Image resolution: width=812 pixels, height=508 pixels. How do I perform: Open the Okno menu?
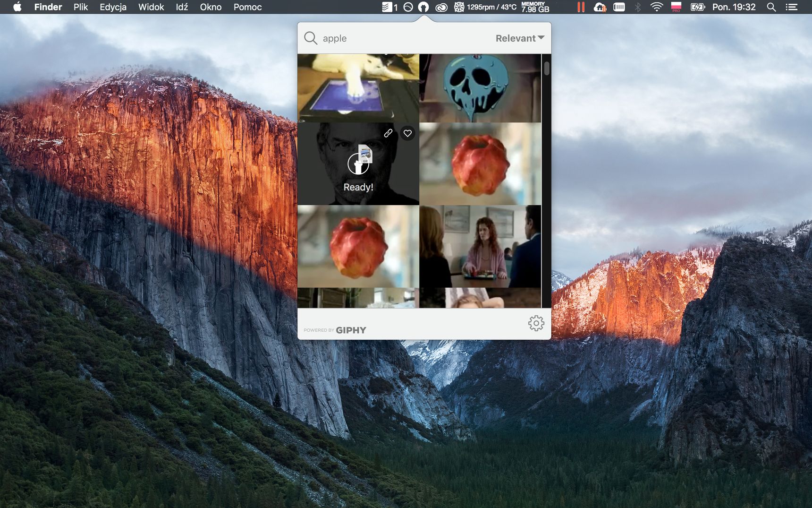click(211, 7)
